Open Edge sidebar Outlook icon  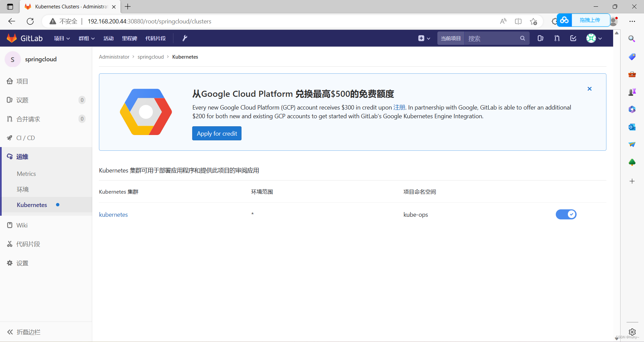click(632, 127)
